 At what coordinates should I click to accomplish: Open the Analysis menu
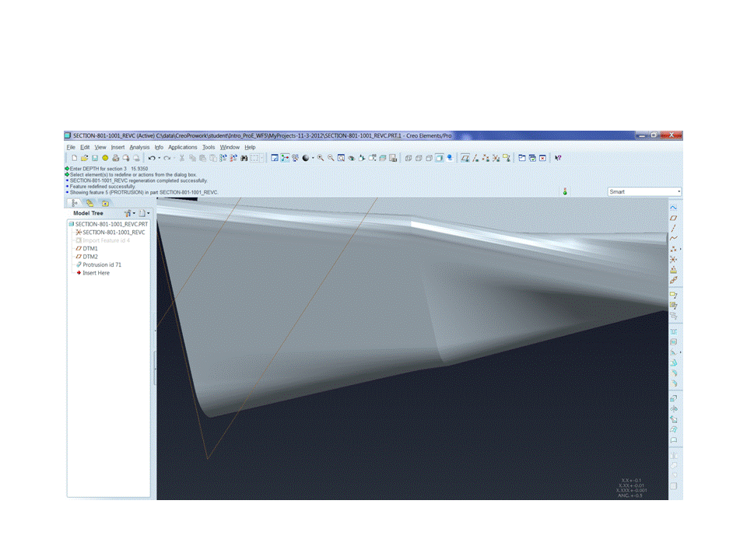coord(139,147)
